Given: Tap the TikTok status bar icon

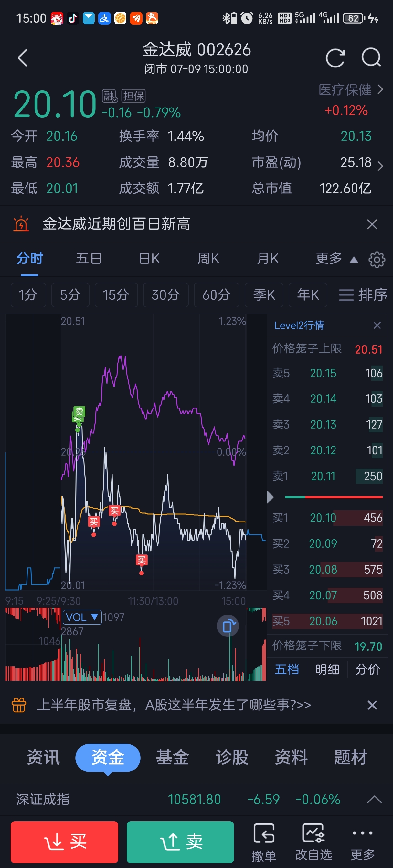Looking at the screenshot, I should pos(72,18).
